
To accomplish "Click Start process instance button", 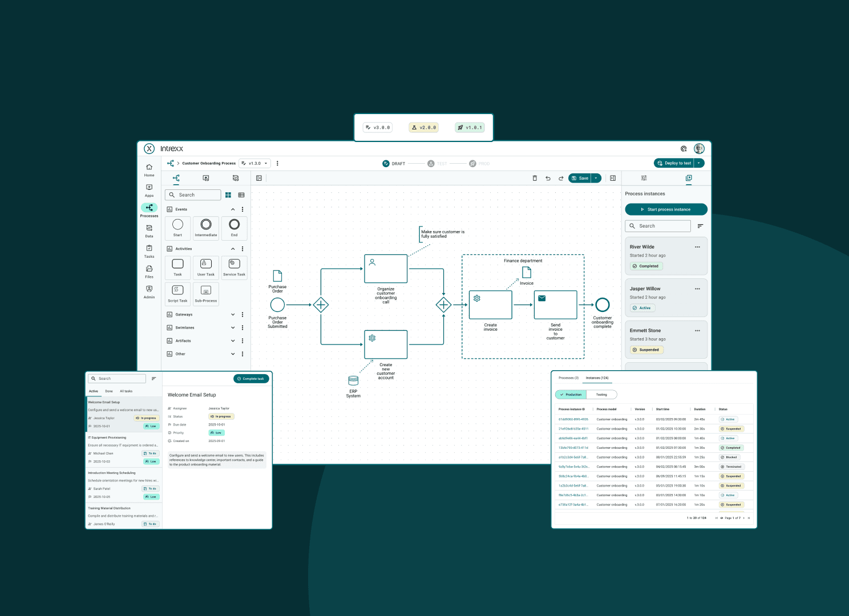I will 666,209.
